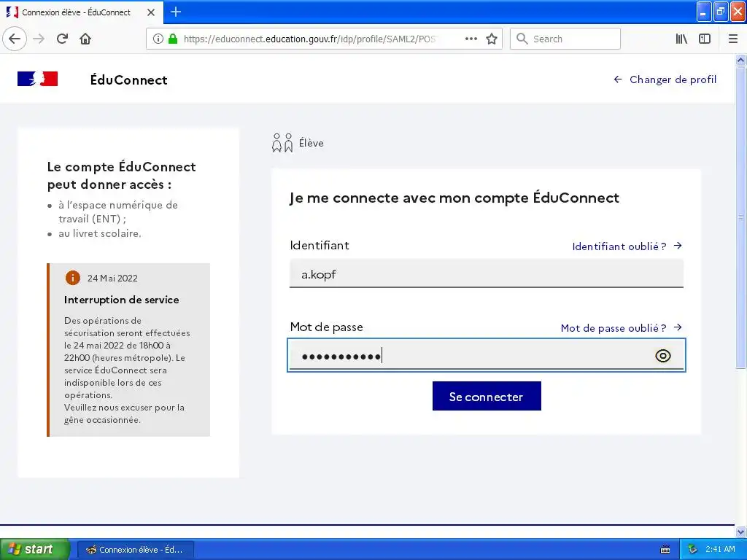Image resolution: width=747 pixels, height=560 pixels.
Task: Click the browser forward arrow
Action: (39, 39)
